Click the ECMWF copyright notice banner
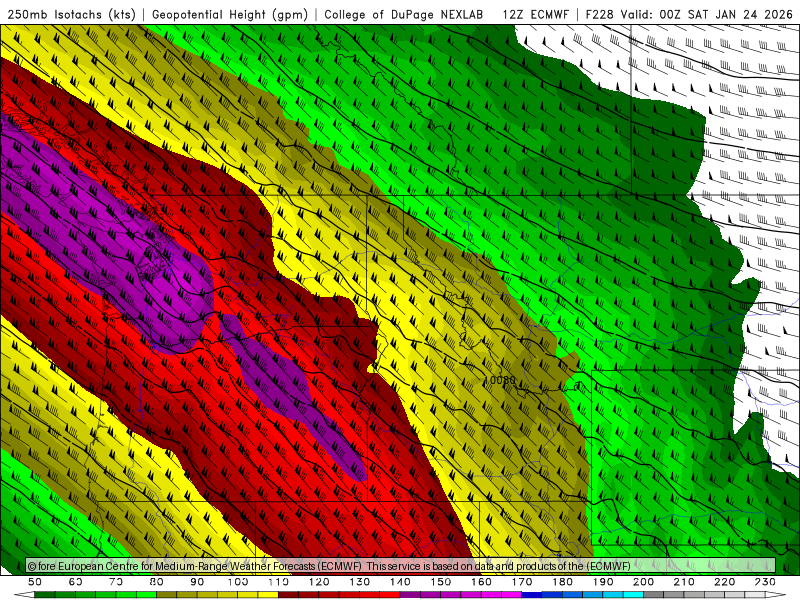The image size is (800, 600). pyautogui.click(x=401, y=566)
